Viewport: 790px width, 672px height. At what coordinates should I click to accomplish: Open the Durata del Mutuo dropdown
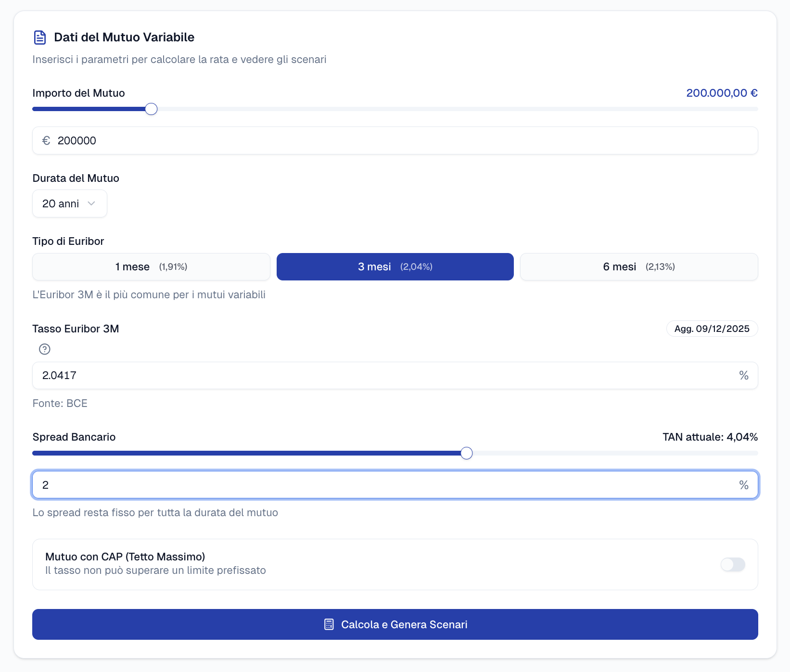tap(70, 203)
